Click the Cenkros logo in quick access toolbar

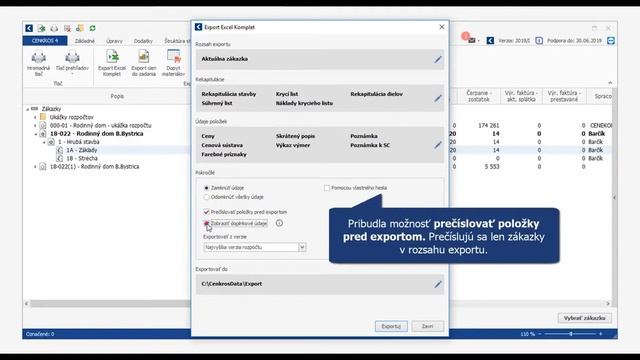tap(29, 28)
